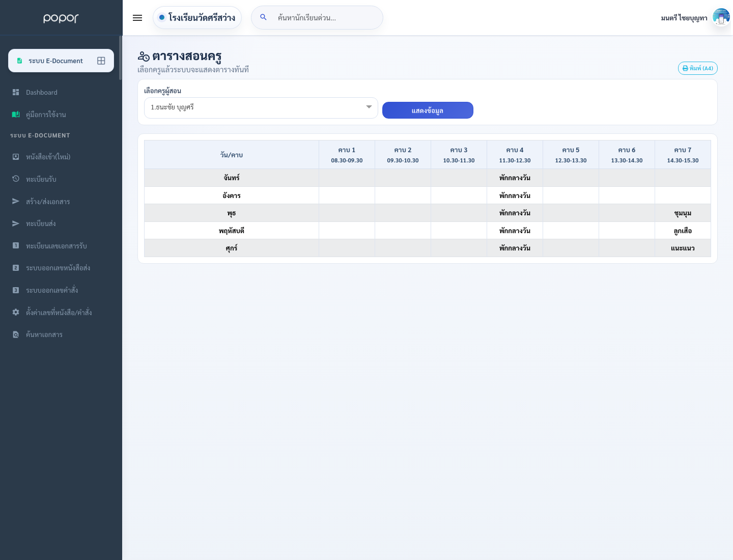
Task: Open ตั้งค่าเลขที่หนังสือ/คำสั่ง sidebar entry
Action: click(59, 312)
